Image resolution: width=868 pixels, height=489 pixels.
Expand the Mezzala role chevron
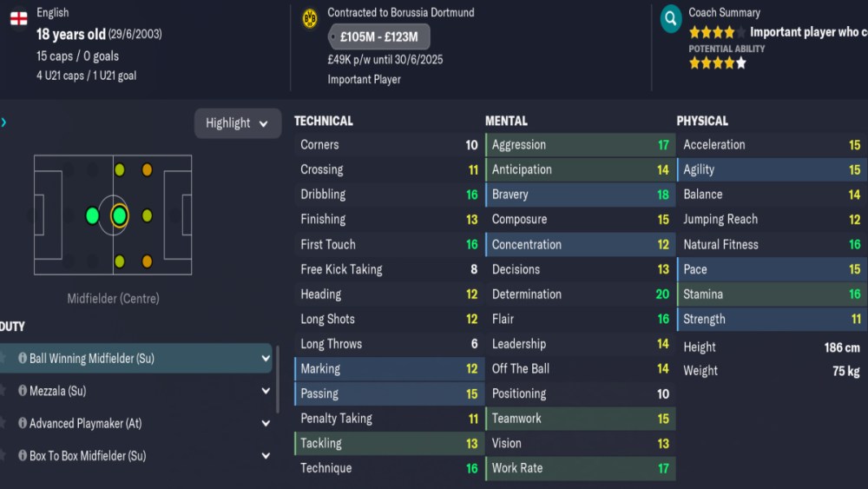point(265,391)
